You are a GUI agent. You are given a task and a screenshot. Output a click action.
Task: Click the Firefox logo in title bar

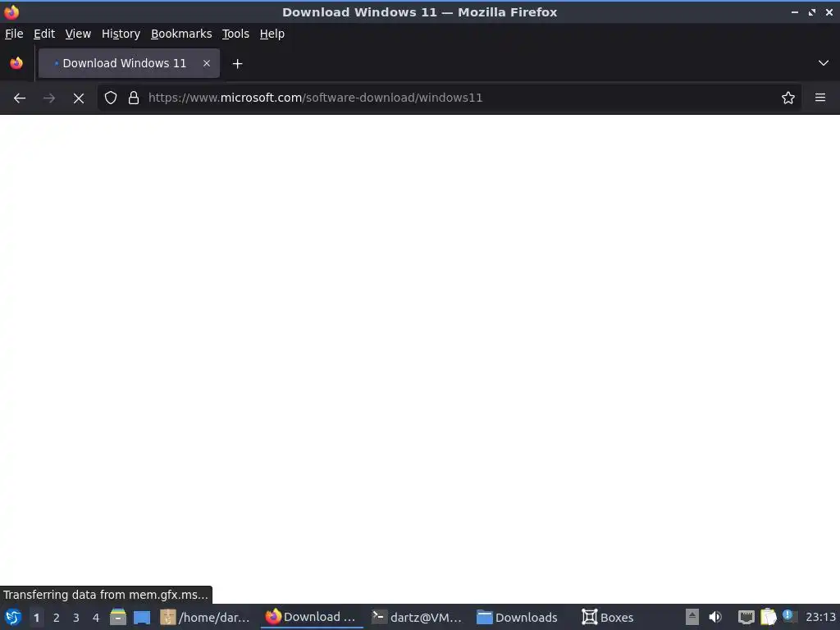point(11,11)
